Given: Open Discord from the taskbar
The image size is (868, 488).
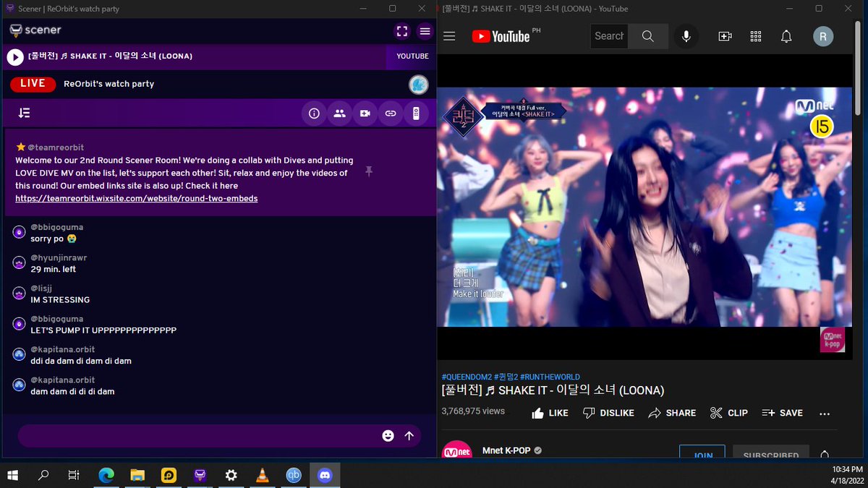Looking at the screenshot, I should click(x=325, y=475).
